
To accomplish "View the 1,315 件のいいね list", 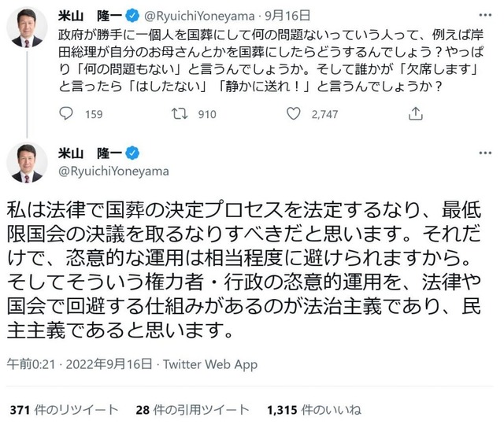I will click(x=314, y=410).
